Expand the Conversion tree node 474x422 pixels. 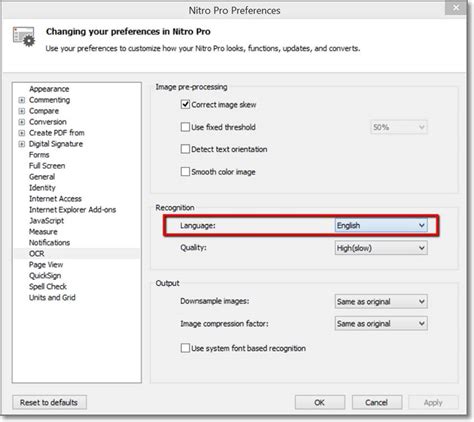[22, 122]
